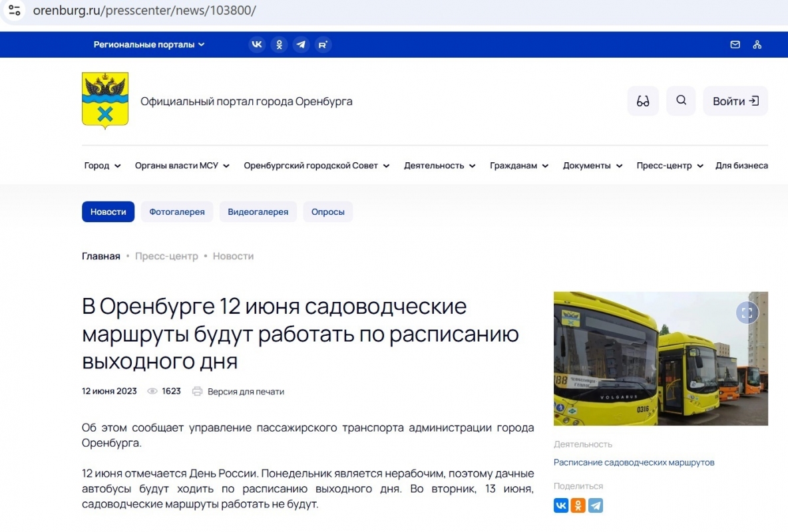Click the mail envelope icon
This screenshot has width=788, height=532.
pos(735,45)
